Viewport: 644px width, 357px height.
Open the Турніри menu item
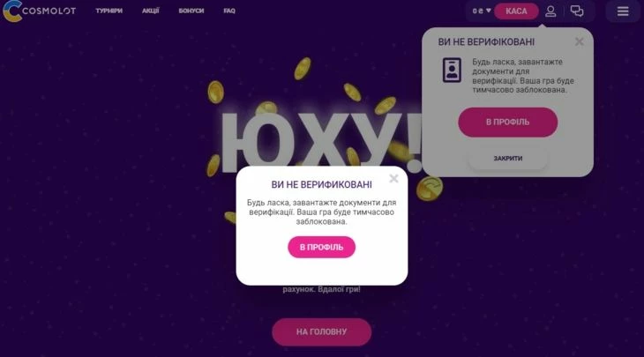click(109, 11)
